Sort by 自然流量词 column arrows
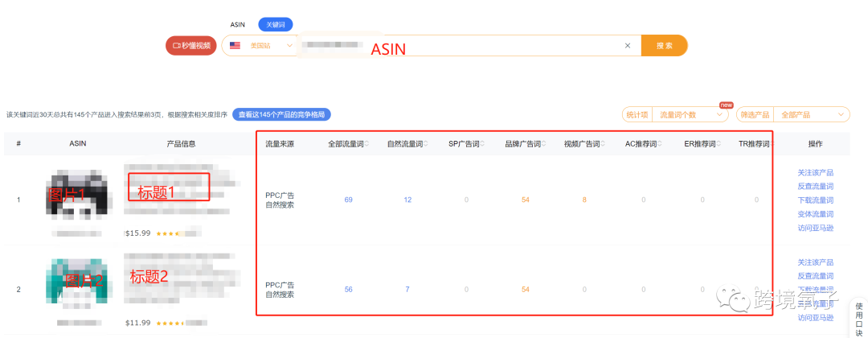The image size is (868, 338). (425, 144)
